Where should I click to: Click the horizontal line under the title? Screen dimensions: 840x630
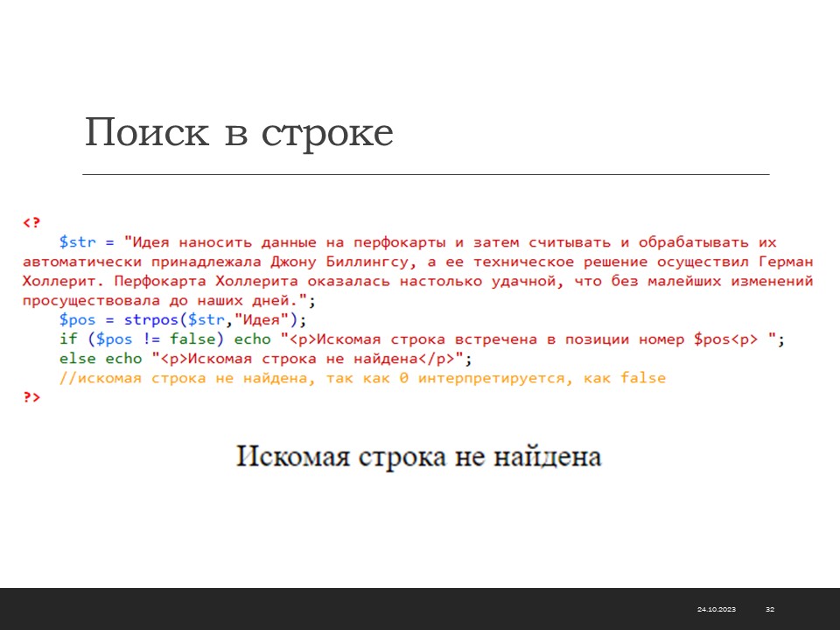(x=425, y=175)
